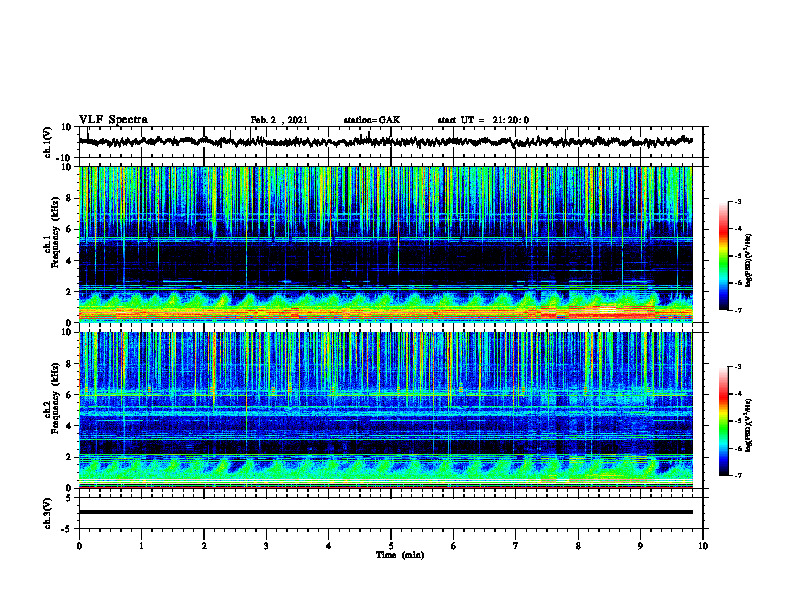Image resolution: width=792 pixels, height=612 pixels.
Task: Click time axis tick label "0"
Action: (x=79, y=546)
